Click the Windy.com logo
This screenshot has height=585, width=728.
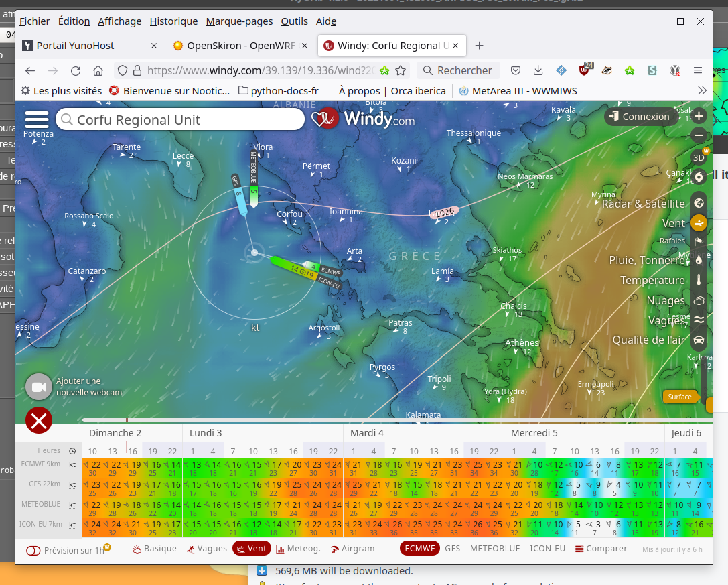pos(363,119)
